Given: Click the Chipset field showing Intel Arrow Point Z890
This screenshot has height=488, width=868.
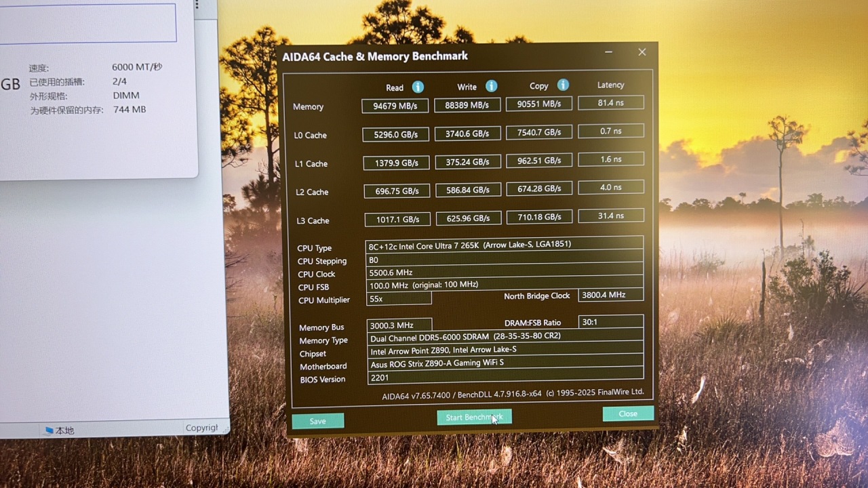Looking at the screenshot, I should tap(505, 350).
